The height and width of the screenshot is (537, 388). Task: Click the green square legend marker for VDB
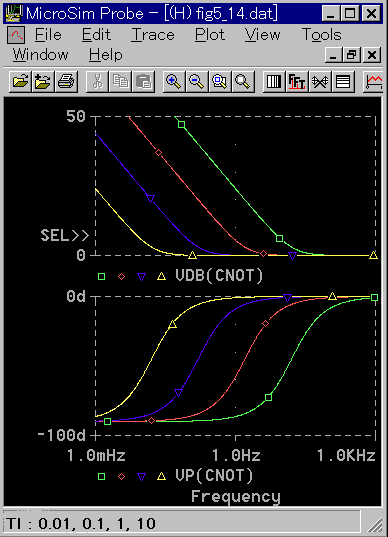[101, 276]
